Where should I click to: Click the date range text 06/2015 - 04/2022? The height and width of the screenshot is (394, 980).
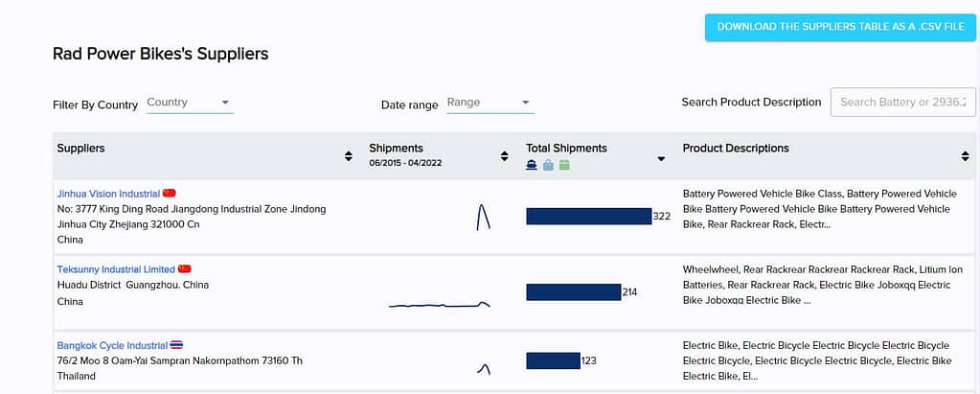click(403, 163)
